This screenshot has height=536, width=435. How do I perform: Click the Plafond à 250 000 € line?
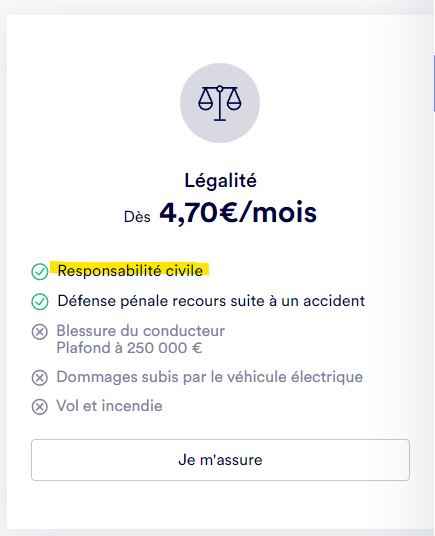(x=130, y=348)
